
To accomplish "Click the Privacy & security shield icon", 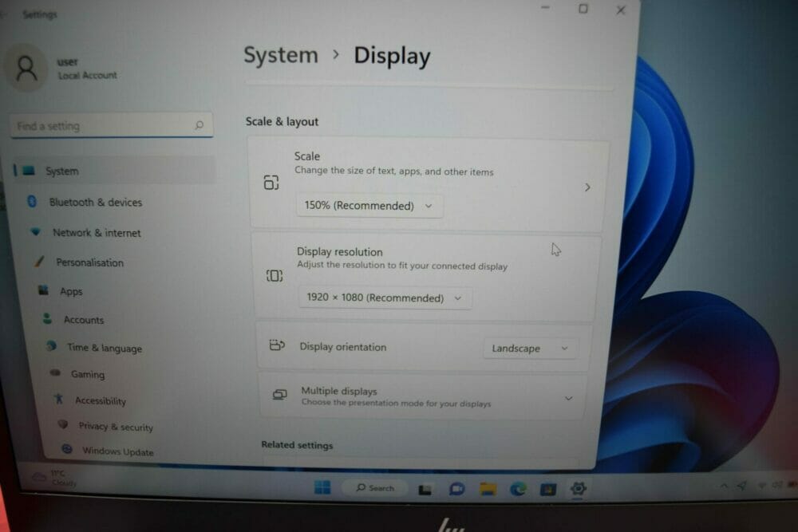I will coord(62,424).
